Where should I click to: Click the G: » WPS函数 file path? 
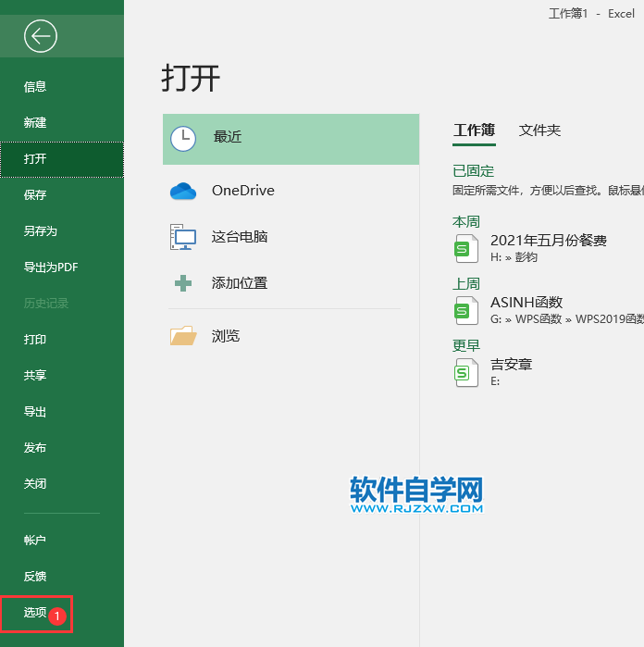567,319
